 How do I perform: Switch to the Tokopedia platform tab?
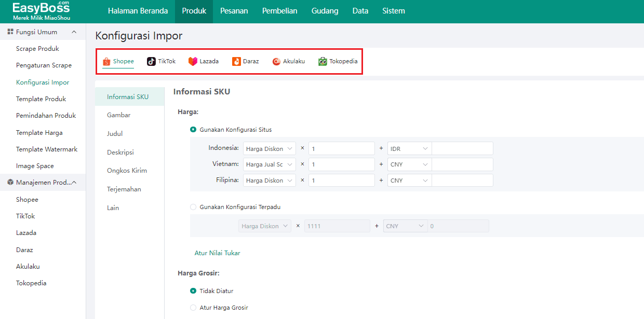(338, 61)
